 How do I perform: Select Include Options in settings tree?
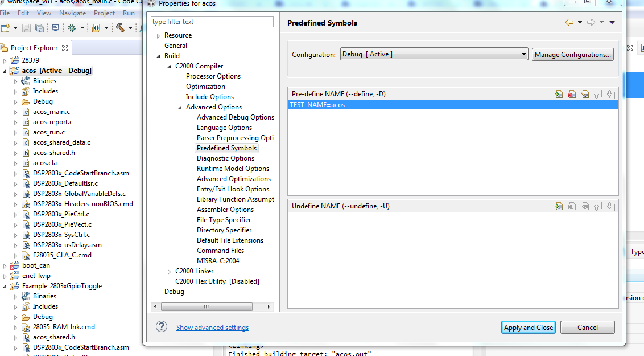point(209,97)
